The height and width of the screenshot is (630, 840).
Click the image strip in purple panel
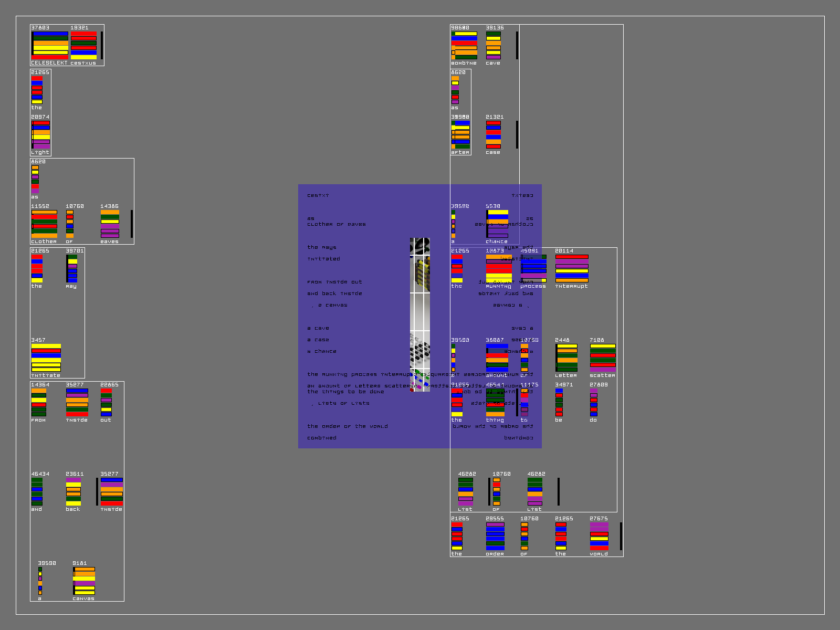[x=419, y=315]
